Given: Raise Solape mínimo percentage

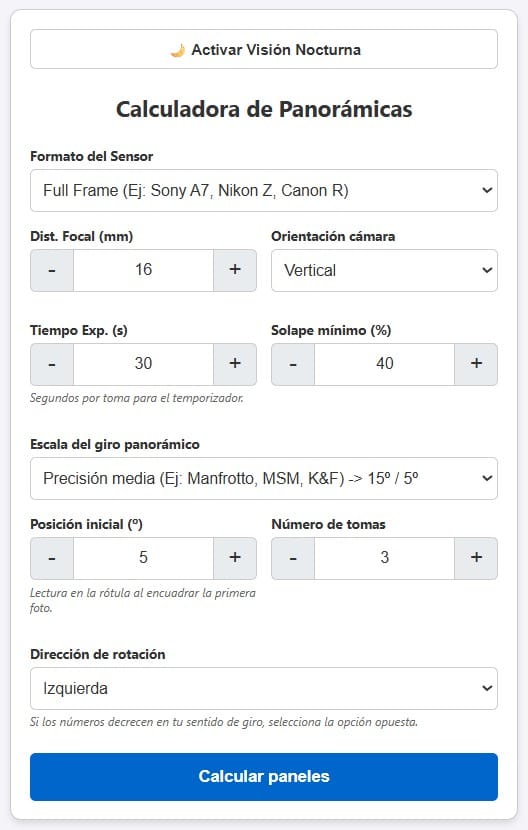Looking at the screenshot, I should 476,364.
